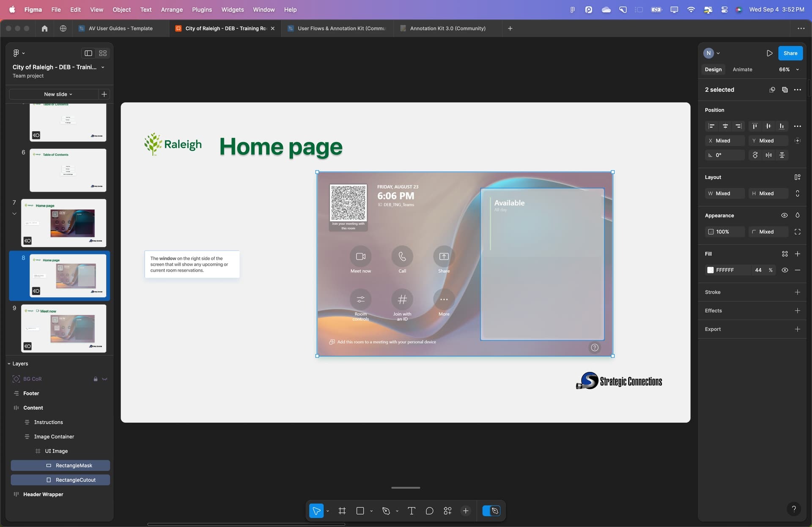The height and width of the screenshot is (527, 812).
Task: Click align left icon in Position
Action: point(712,126)
